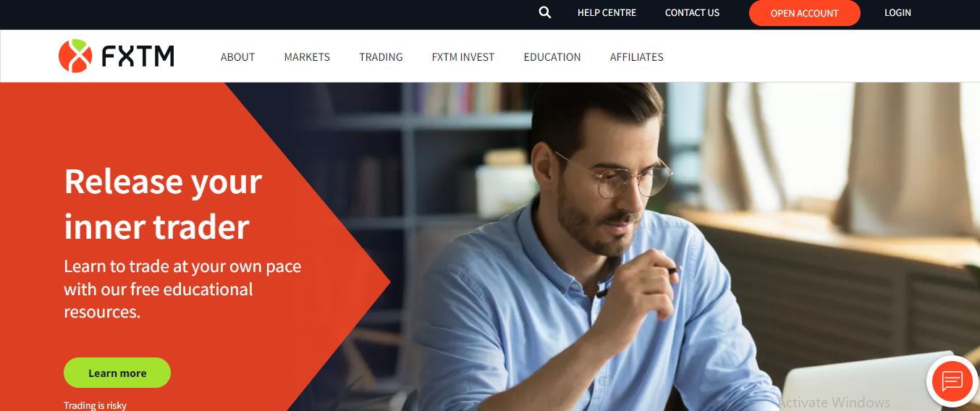Visit the HELP CENTRE link
Image resolution: width=980 pixels, height=411 pixels.
click(x=607, y=12)
